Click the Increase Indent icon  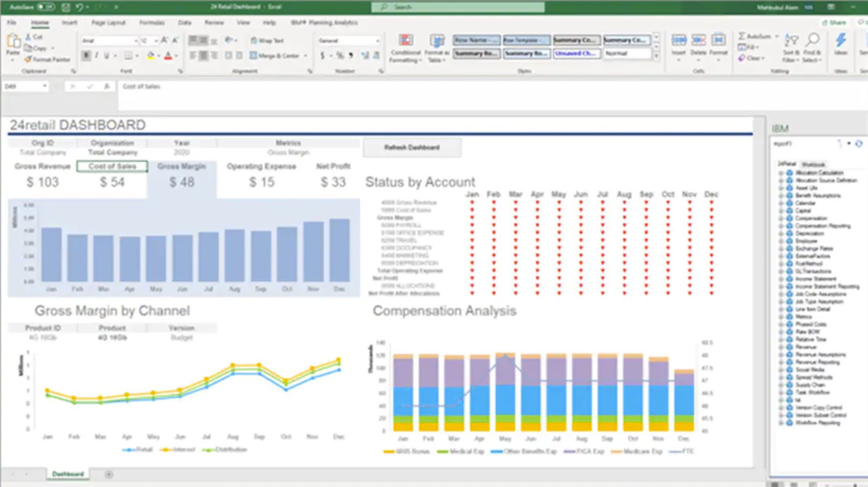click(x=239, y=56)
